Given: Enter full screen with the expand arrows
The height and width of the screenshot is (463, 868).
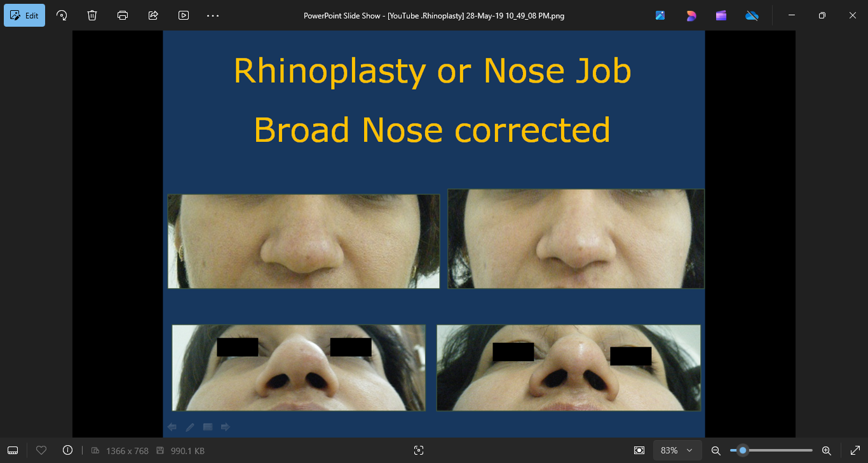Looking at the screenshot, I should tap(855, 450).
